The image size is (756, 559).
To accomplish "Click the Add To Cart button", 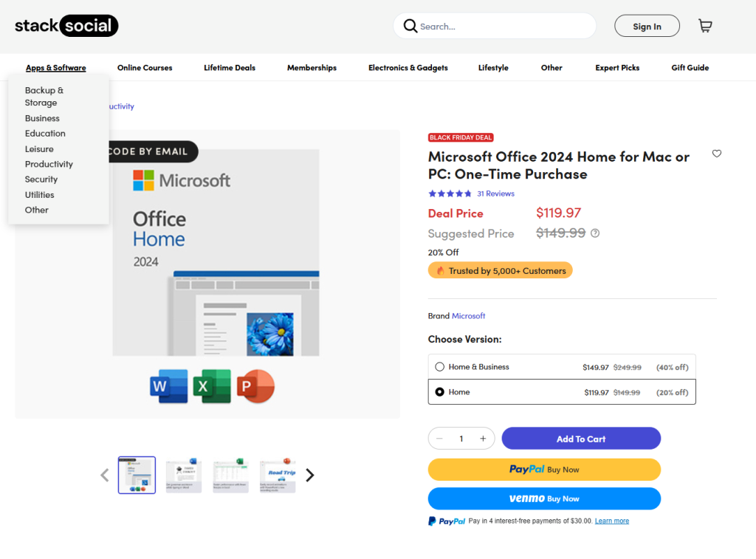I will click(581, 439).
